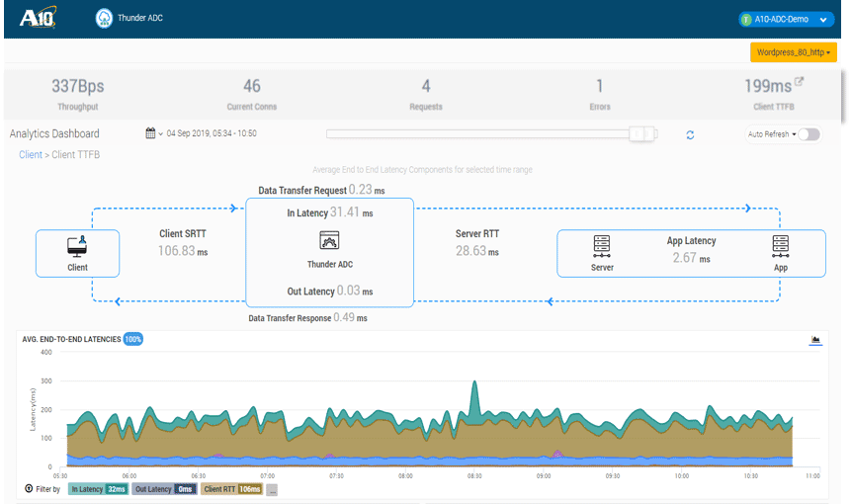
Task: Click the calendar date picker icon
Action: point(150,133)
